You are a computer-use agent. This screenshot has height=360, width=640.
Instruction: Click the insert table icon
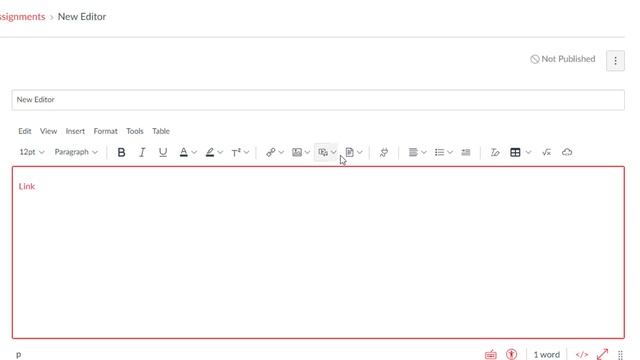tap(515, 152)
